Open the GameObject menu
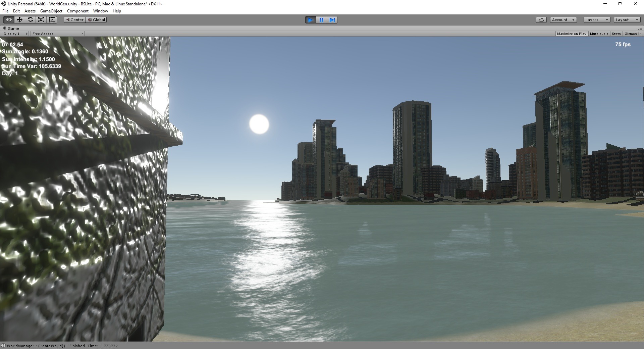This screenshot has height=349, width=644. (51, 11)
